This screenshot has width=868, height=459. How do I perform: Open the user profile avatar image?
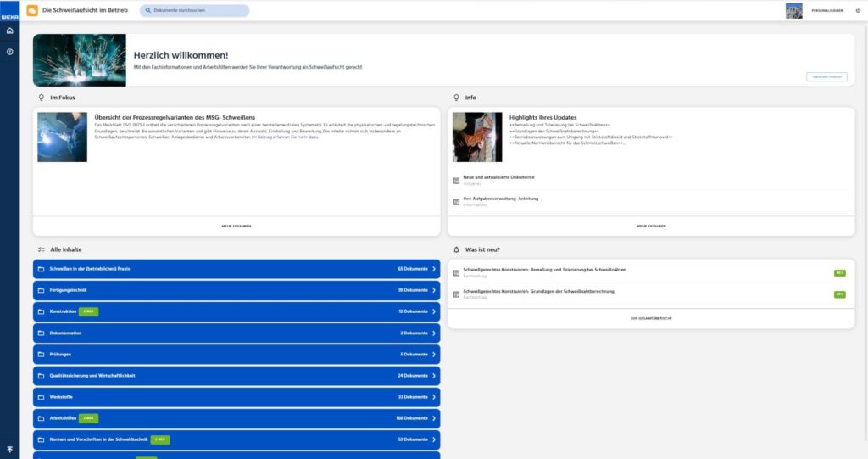pyautogui.click(x=793, y=10)
